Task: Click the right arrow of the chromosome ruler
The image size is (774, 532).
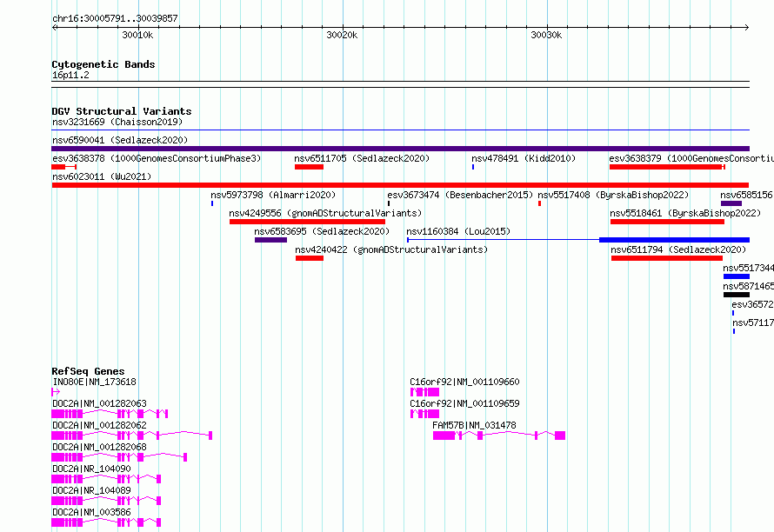Action: (x=747, y=28)
